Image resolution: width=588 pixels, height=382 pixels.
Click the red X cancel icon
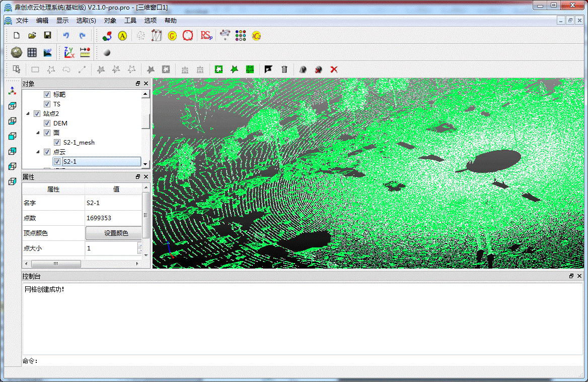tap(334, 70)
